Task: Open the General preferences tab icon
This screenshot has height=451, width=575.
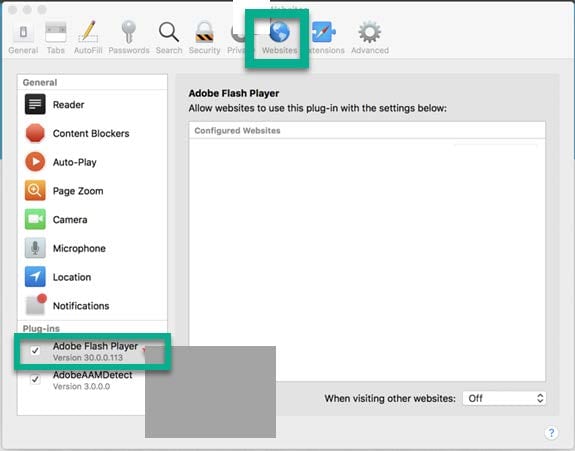Action: (23, 32)
